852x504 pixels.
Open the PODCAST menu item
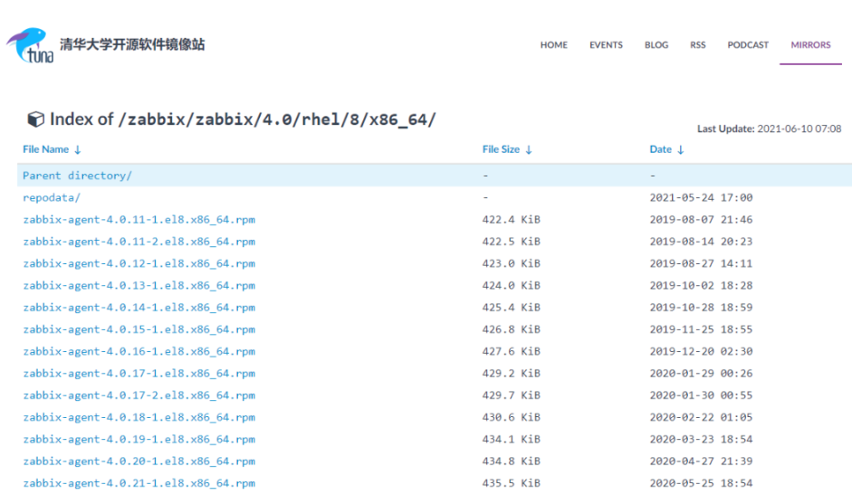[748, 45]
